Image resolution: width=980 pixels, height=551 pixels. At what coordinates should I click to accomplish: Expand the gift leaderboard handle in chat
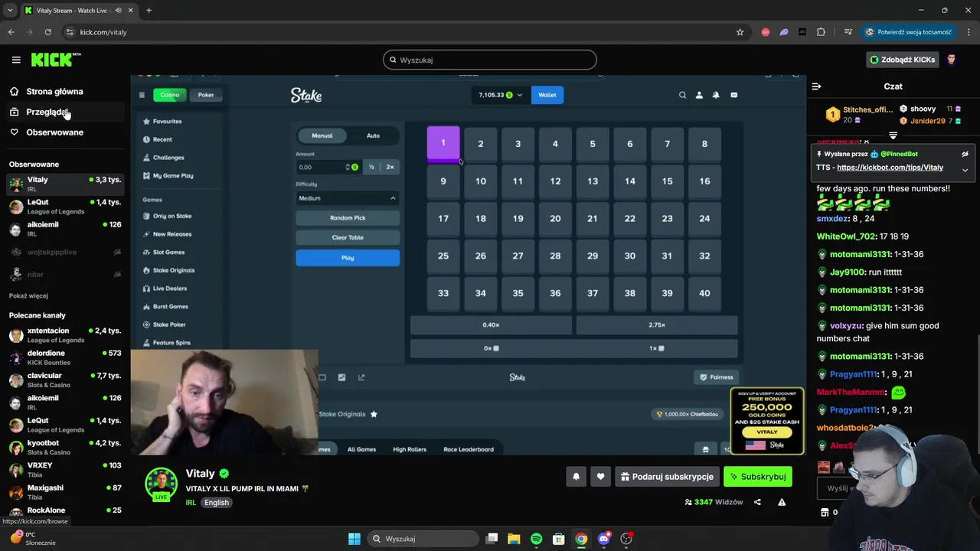click(x=893, y=135)
